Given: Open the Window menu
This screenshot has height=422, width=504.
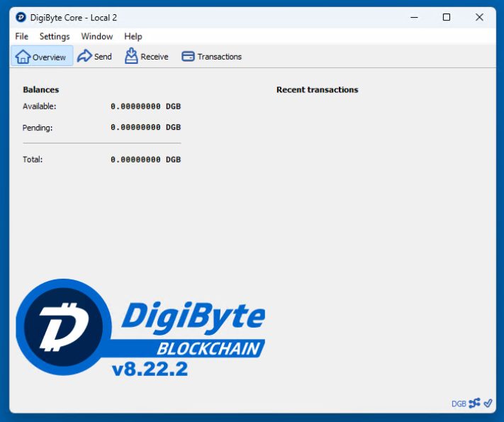Looking at the screenshot, I should coord(96,36).
